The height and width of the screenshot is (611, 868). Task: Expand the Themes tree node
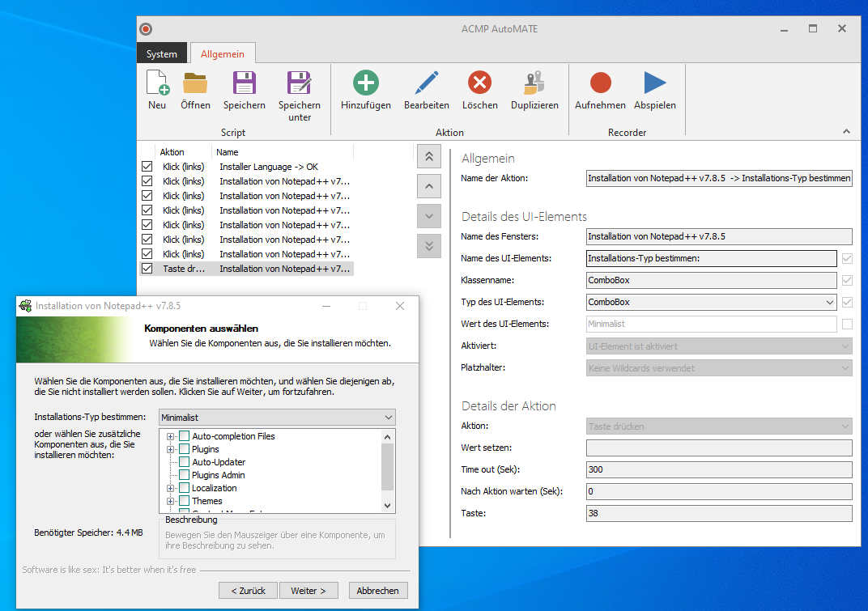171,502
